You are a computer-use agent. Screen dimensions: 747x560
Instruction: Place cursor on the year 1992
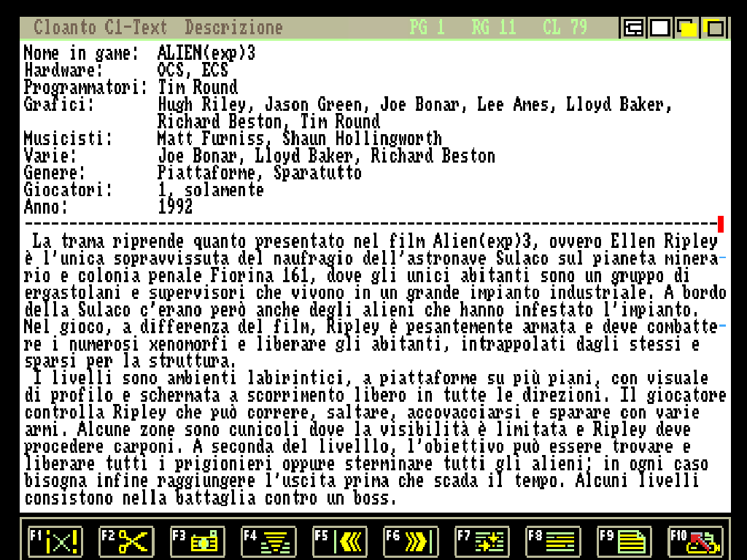pyautogui.click(x=175, y=207)
